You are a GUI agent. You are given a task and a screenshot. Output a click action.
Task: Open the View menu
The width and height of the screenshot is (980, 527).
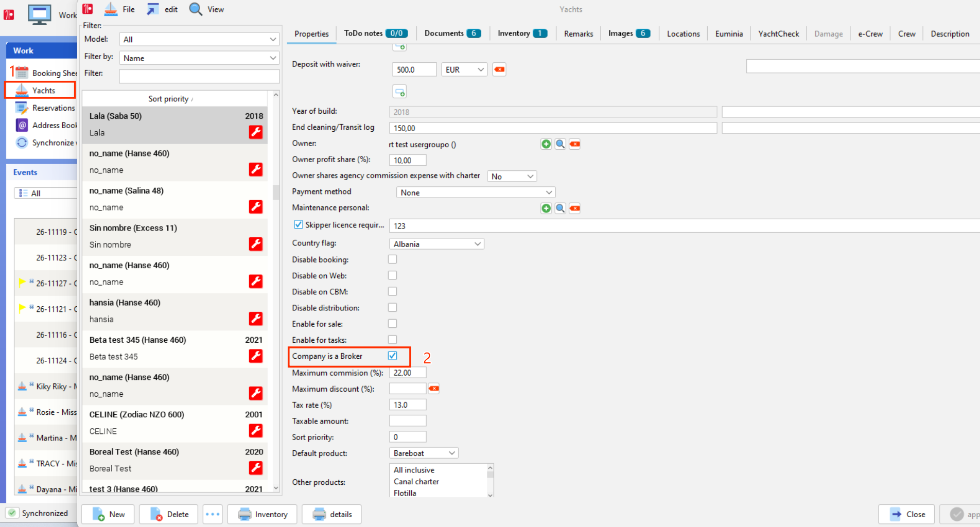[x=206, y=9]
